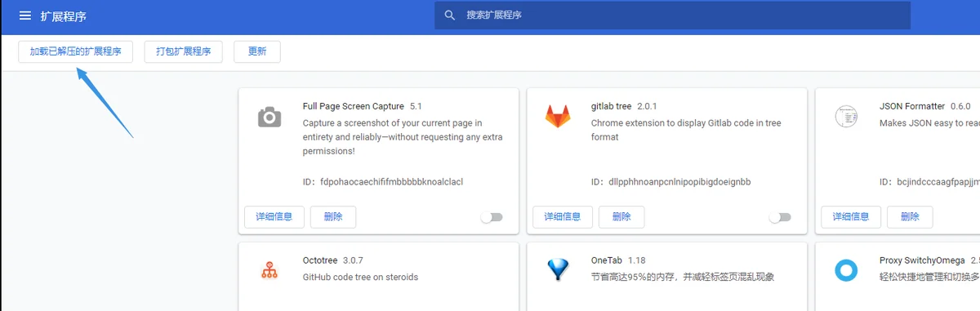Click 删除 for gitlab tree
Viewport: 980px width, 311px height.
tap(621, 216)
